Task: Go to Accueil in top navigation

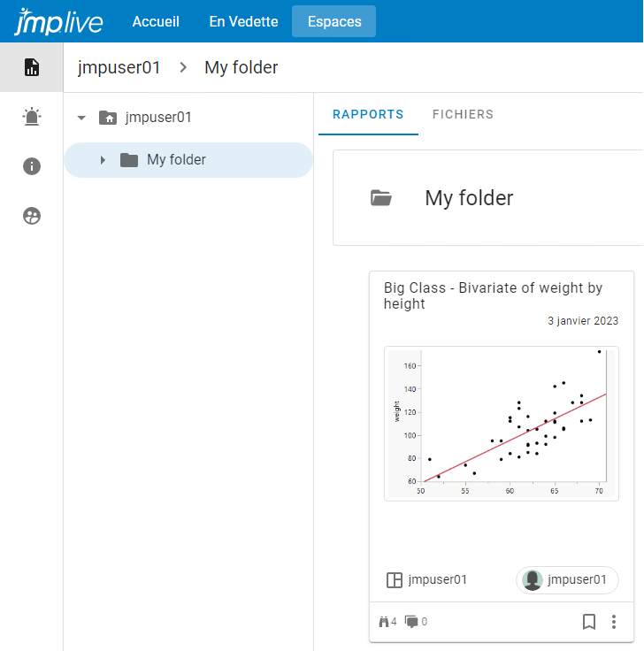Action: 156,21
